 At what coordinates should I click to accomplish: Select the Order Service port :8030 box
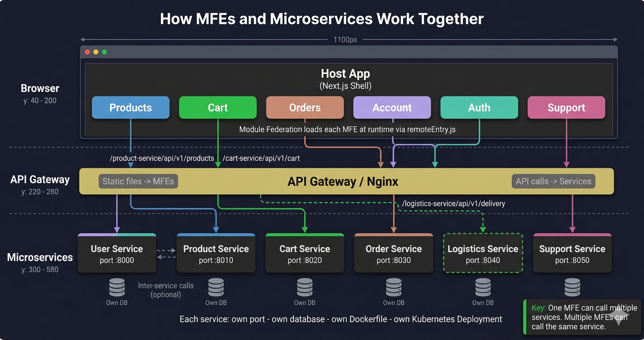click(393, 253)
